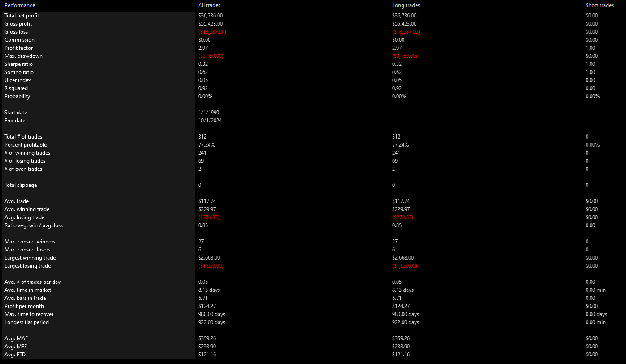Viewport: 626px width, 364px height.
Task: Select the Commission row label
Action: (x=19, y=40)
